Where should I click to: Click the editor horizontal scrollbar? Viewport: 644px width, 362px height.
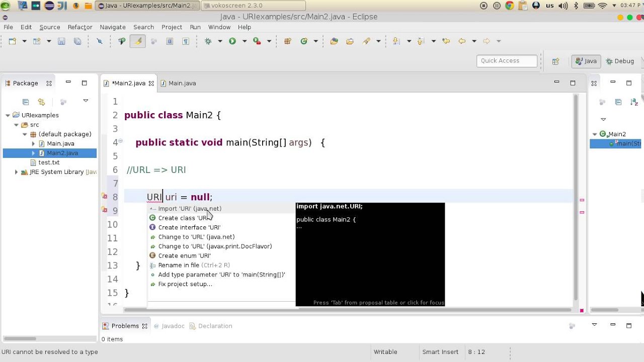[x=347, y=309]
